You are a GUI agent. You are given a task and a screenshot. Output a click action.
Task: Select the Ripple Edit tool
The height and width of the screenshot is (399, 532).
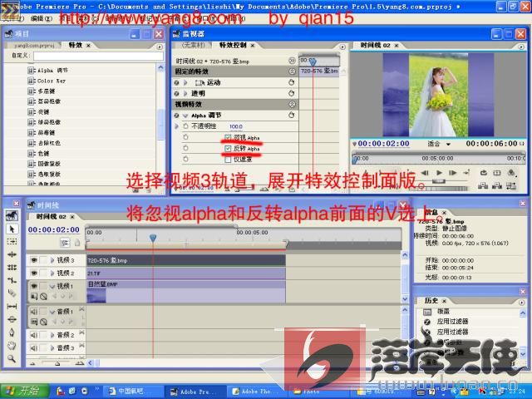(12, 254)
